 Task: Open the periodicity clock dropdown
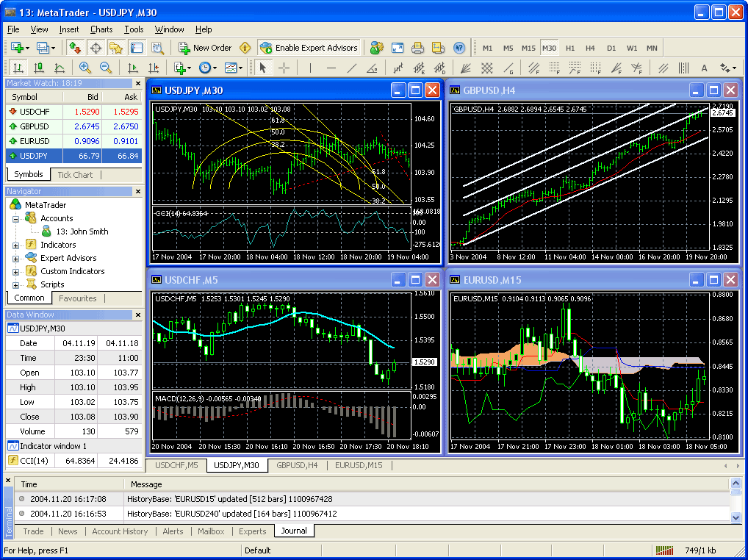click(x=207, y=68)
